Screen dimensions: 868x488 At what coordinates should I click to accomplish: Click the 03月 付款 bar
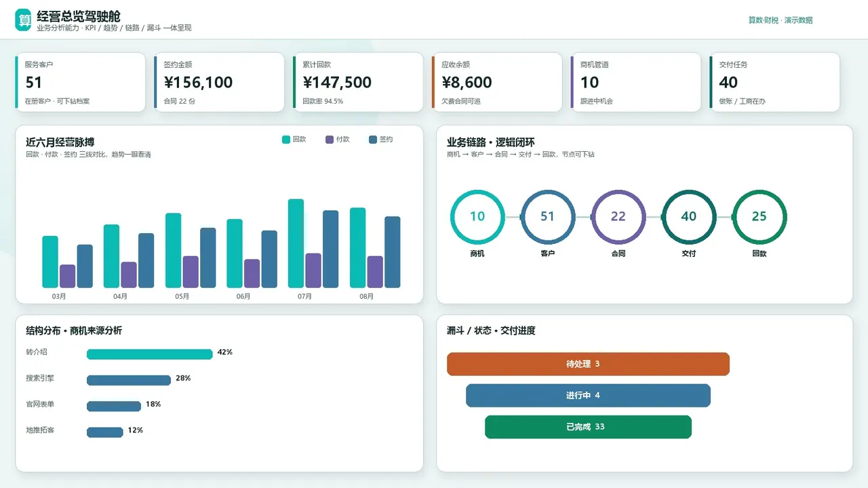[x=67, y=277]
